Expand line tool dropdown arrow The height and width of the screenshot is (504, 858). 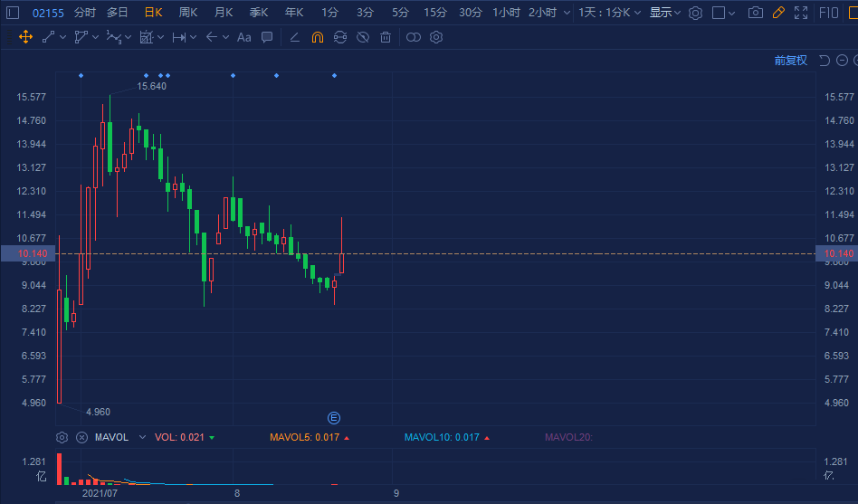point(63,37)
